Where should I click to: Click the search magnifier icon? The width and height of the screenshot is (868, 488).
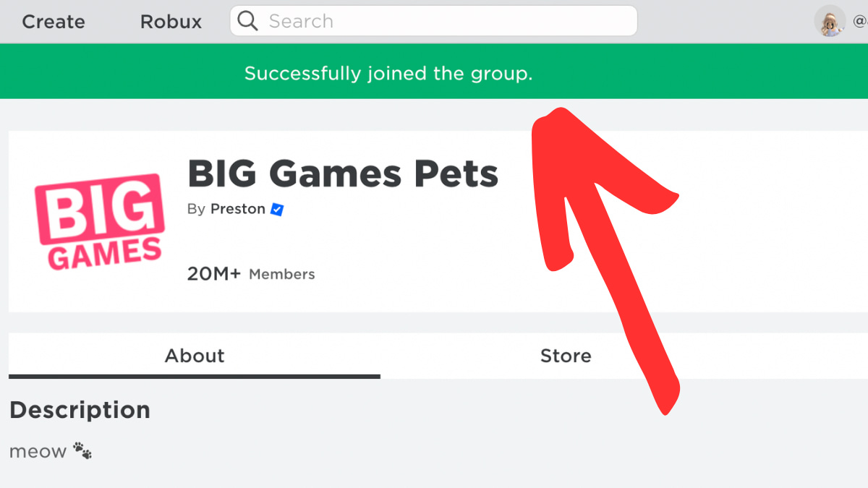coord(247,20)
